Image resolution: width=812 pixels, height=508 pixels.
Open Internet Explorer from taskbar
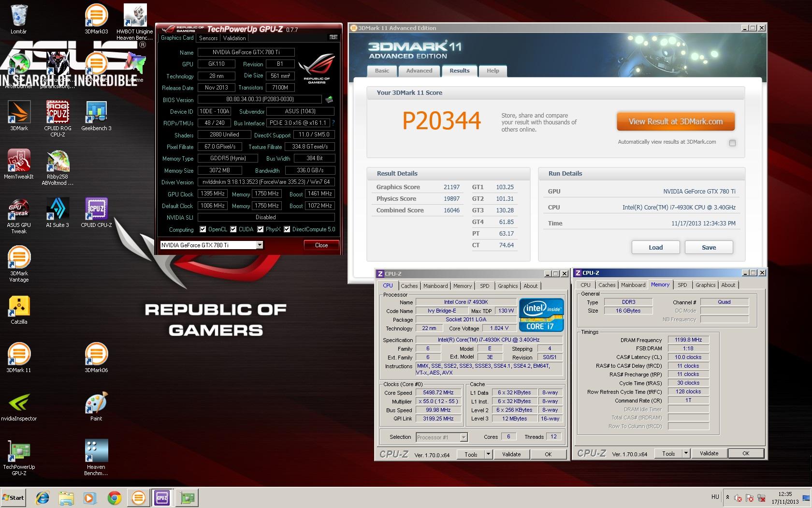coord(43,497)
